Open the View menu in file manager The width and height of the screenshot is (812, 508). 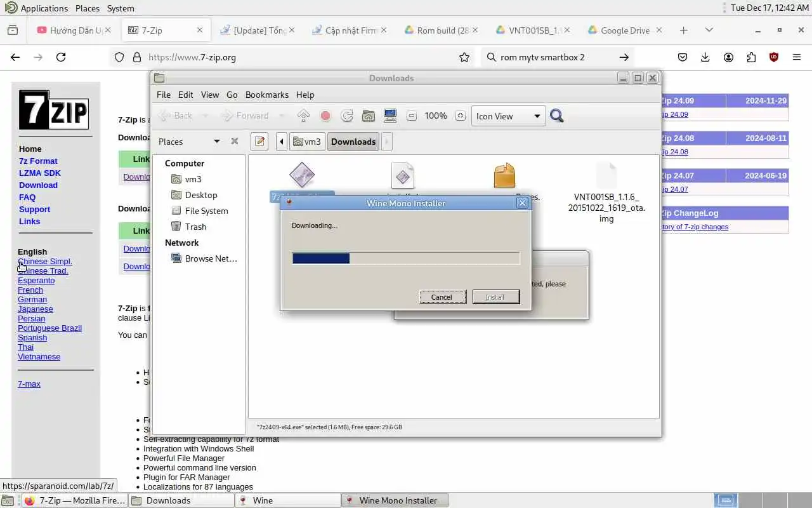coord(210,95)
